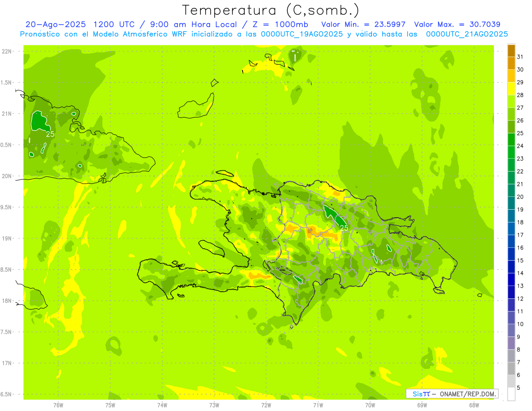
Task: Click legend value "29"
Action: tap(520, 82)
